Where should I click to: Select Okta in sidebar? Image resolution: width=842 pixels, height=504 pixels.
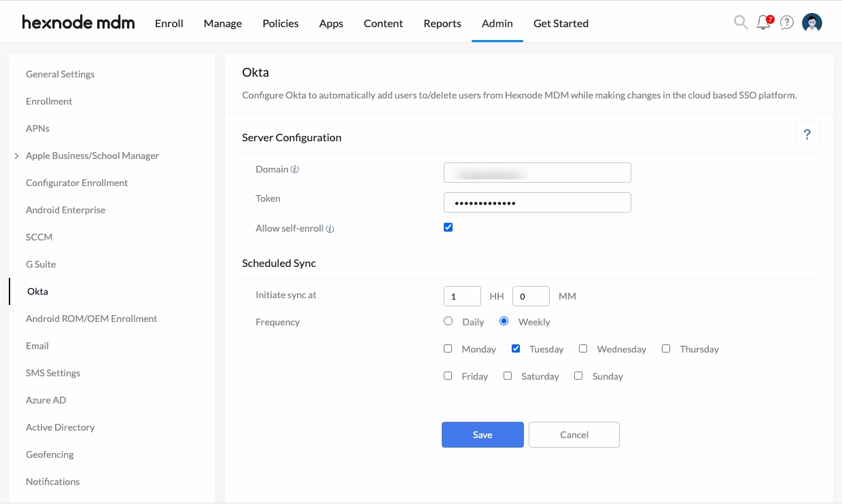tap(37, 291)
